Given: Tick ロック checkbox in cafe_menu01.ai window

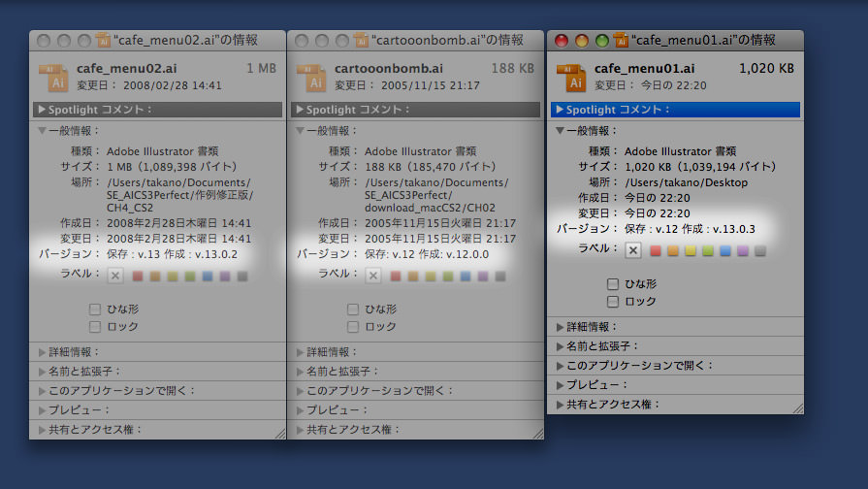Looking at the screenshot, I should click(x=612, y=302).
